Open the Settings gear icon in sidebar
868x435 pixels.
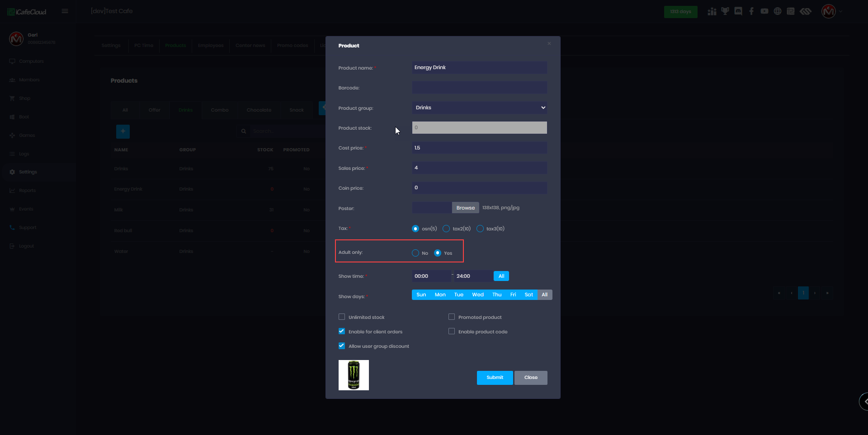coord(12,172)
